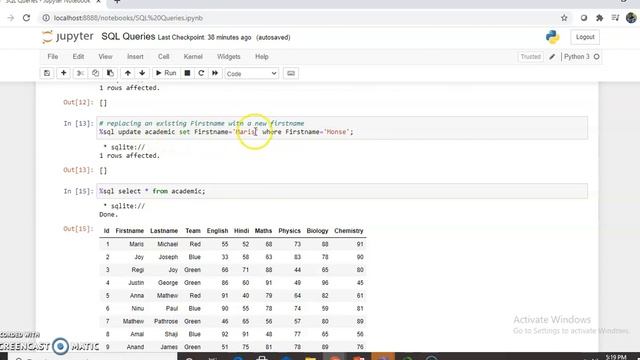Move selected cell up arrow
640x360 pixels.
[x=128, y=73]
